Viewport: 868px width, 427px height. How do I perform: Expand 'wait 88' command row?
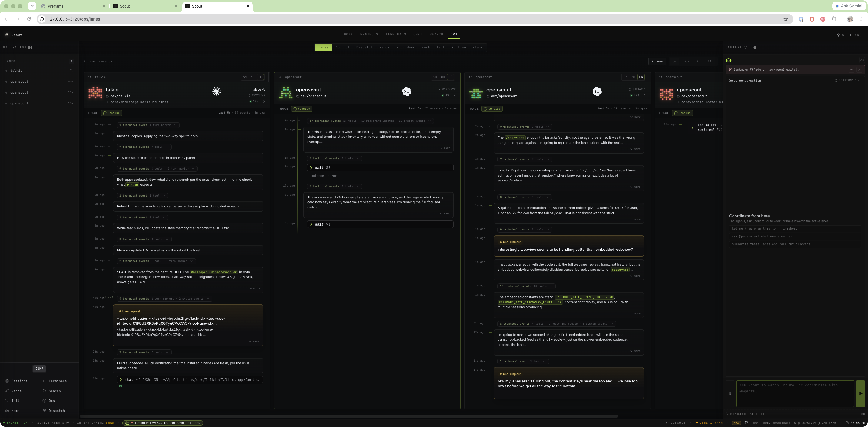tap(380, 168)
